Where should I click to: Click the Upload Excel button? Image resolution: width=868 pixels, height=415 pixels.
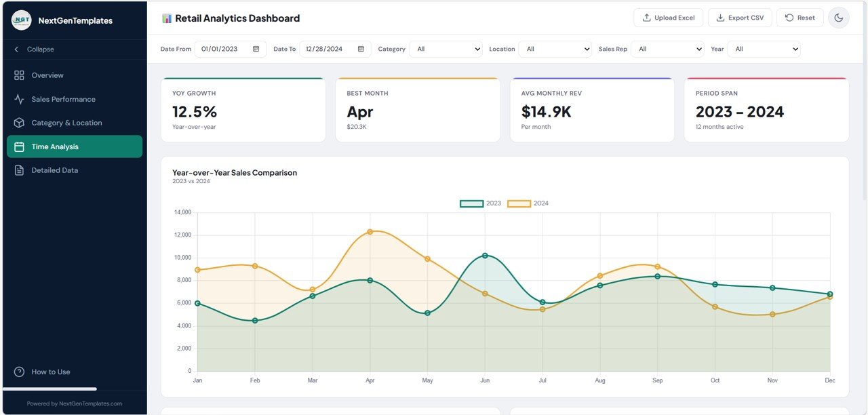[x=668, y=17]
